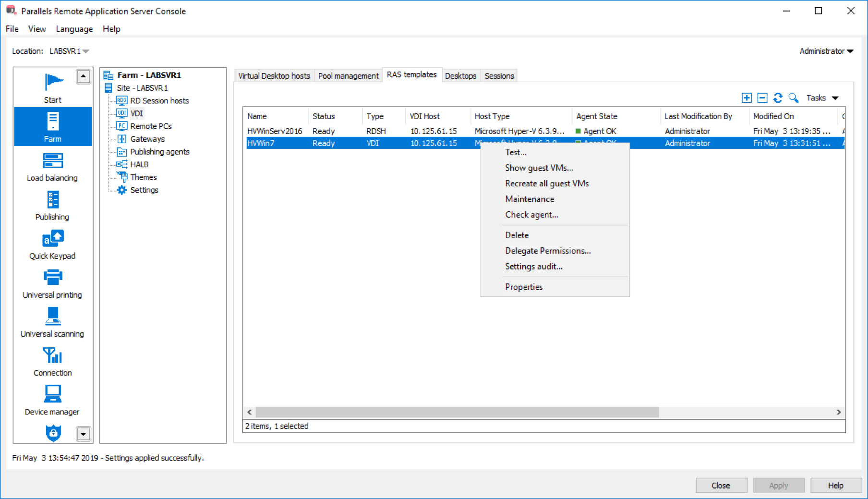Click the shield lock icon below Device manager

click(x=53, y=433)
